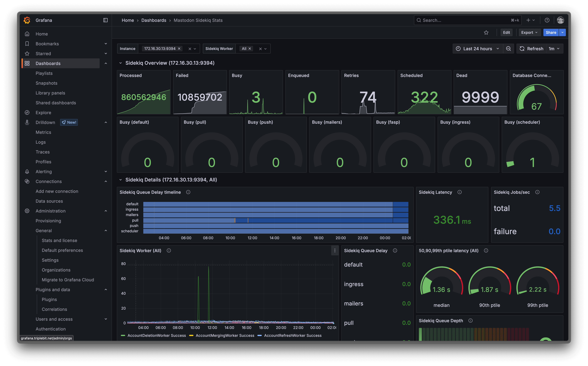Open Sidekiq Worker panel three-dot menu
The width and height of the screenshot is (588, 366).
click(335, 251)
